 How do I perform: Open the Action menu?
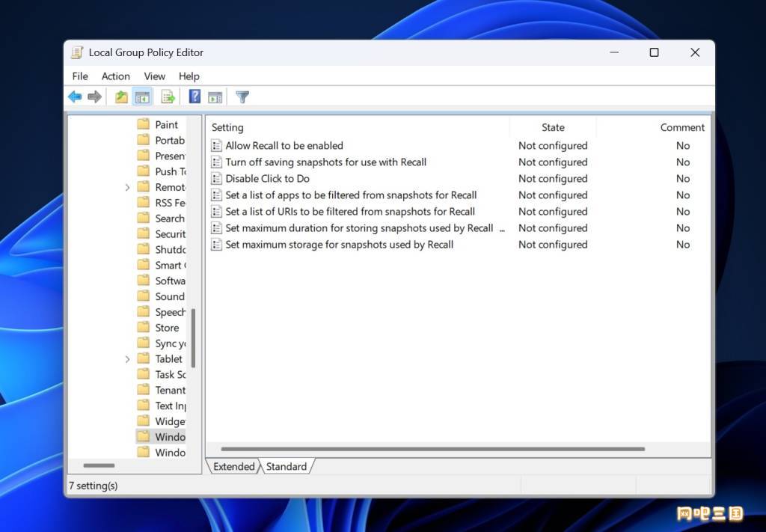pyautogui.click(x=116, y=76)
